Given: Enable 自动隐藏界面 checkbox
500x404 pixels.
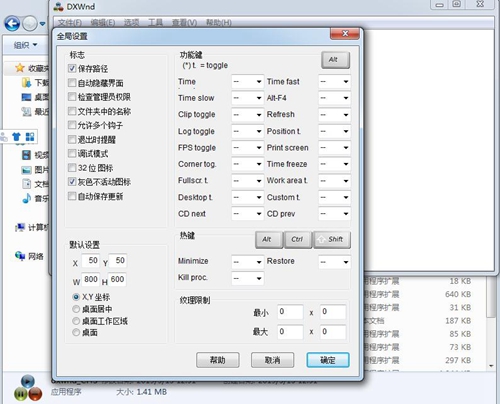Looking at the screenshot, I should pyautogui.click(x=72, y=83).
